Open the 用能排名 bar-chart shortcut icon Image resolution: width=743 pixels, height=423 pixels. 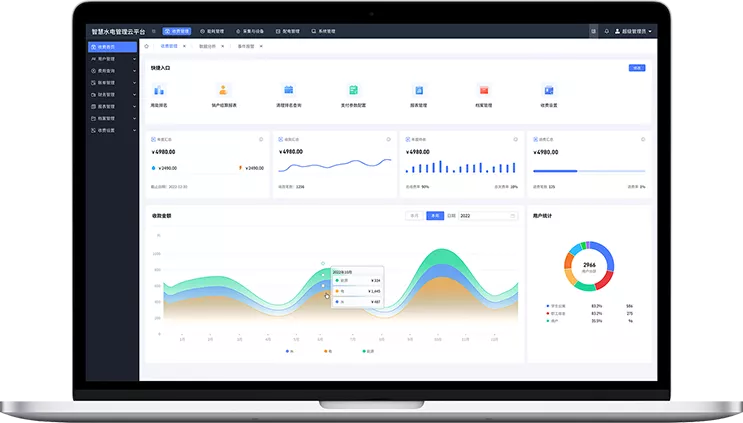(x=159, y=90)
